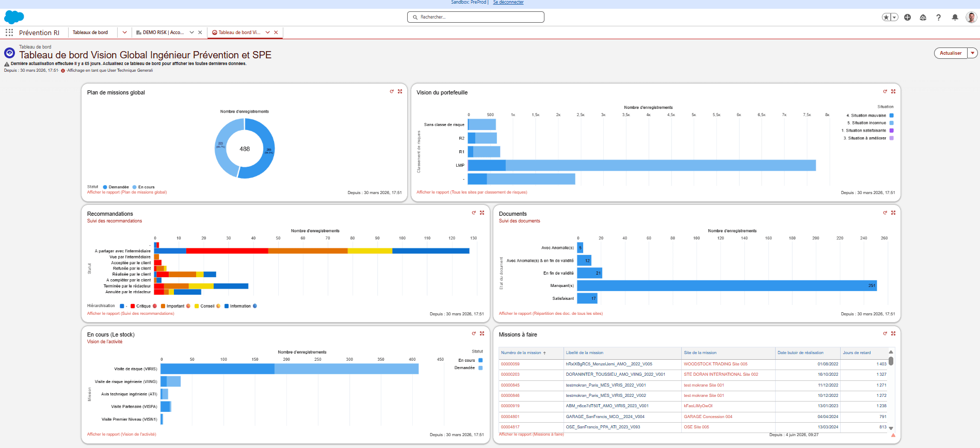Click the global actions plus icon
980x448 pixels.
click(x=907, y=18)
